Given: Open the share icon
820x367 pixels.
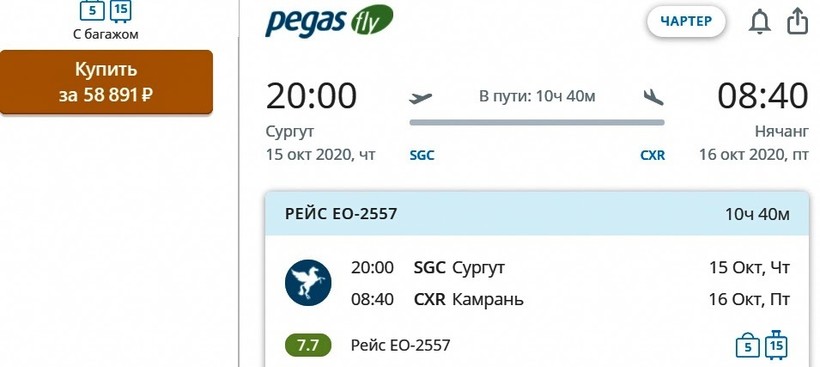Looking at the screenshot, I should (798, 21).
